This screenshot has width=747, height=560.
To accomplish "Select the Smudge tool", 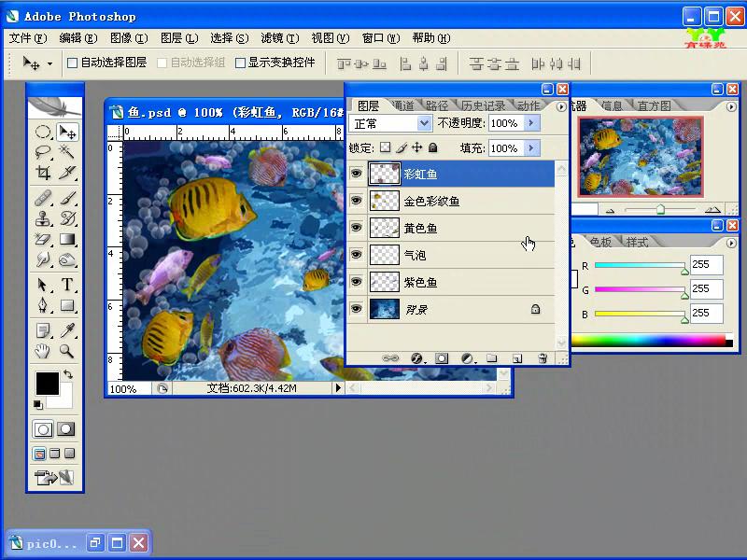I will [x=43, y=259].
